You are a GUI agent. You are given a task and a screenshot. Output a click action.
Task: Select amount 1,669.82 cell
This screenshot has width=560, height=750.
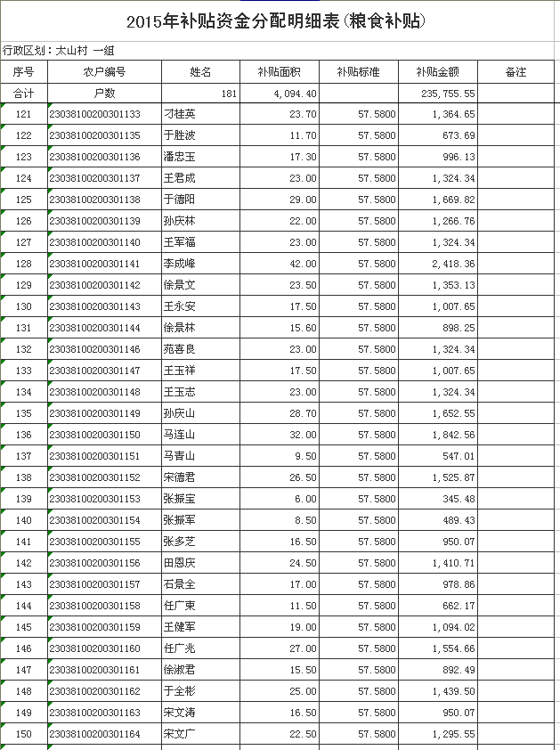coord(438,200)
